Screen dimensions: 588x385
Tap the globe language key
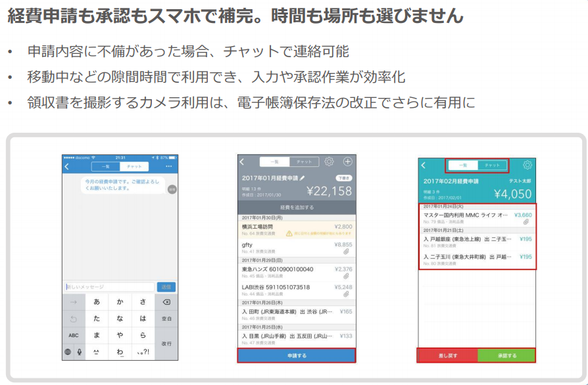coord(68,352)
